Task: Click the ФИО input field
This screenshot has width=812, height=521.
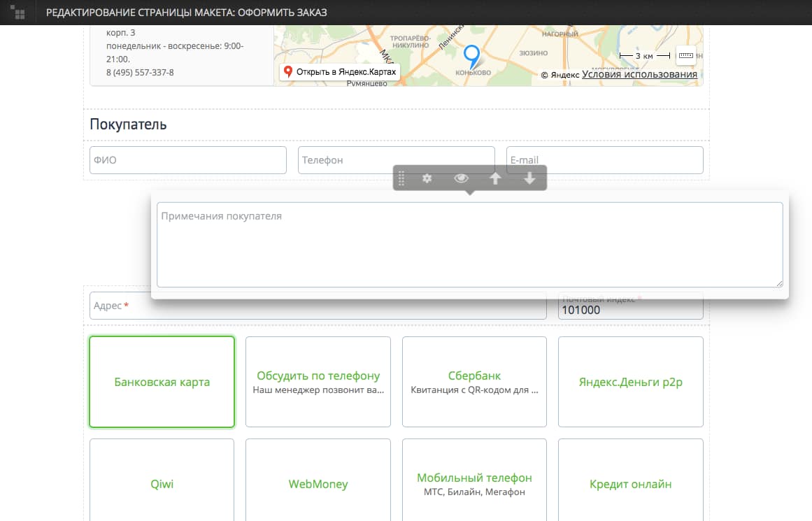Action: coord(188,160)
